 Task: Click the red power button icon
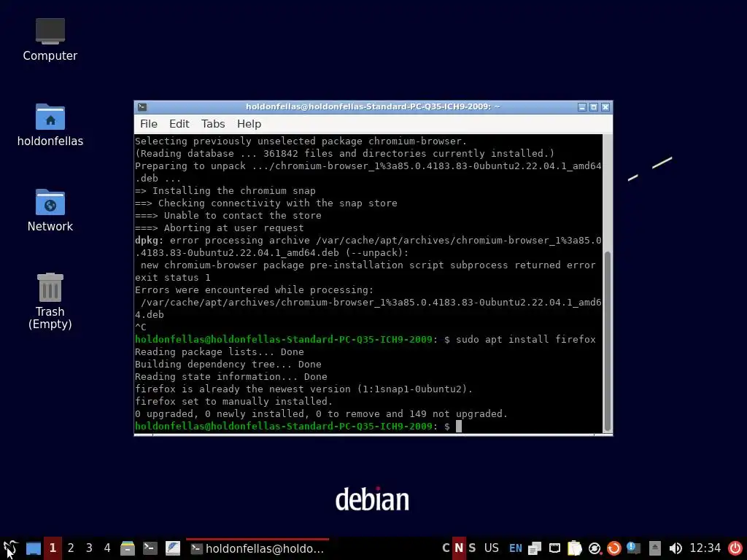pyautogui.click(x=735, y=548)
